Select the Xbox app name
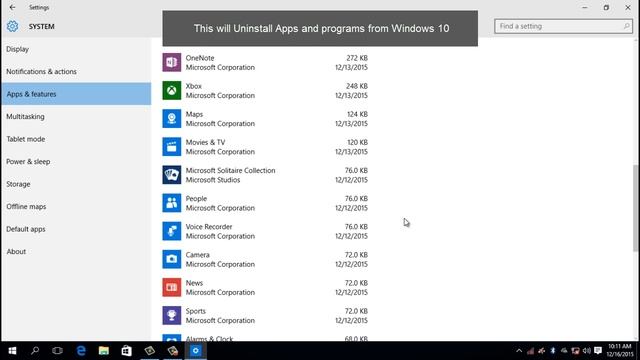 (x=193, y=86)
